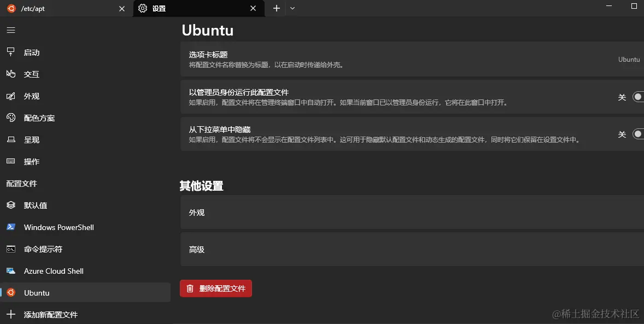
Task: Click the 默认值 layers icon
Action: pyautogui.click(x=11, y=205)
